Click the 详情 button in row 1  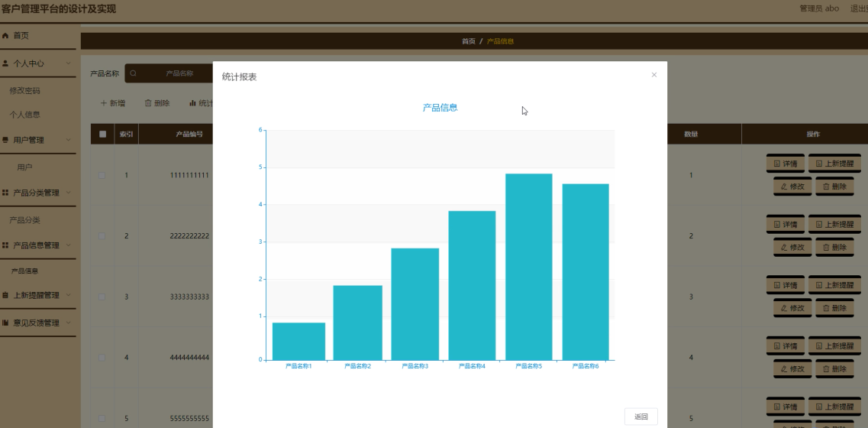click(x=785, y=163)
